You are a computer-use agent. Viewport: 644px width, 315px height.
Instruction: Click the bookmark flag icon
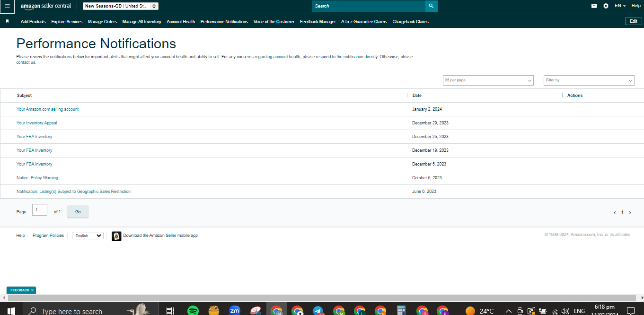pos(7,21)
